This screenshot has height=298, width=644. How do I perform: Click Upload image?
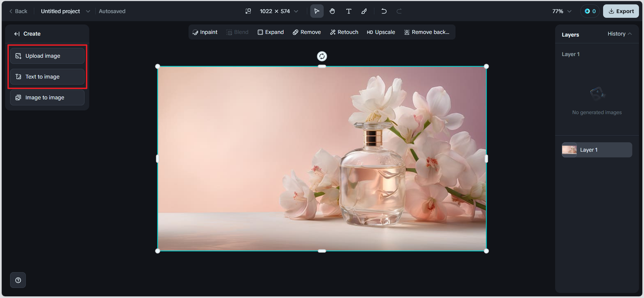click(x=47, y=56)
